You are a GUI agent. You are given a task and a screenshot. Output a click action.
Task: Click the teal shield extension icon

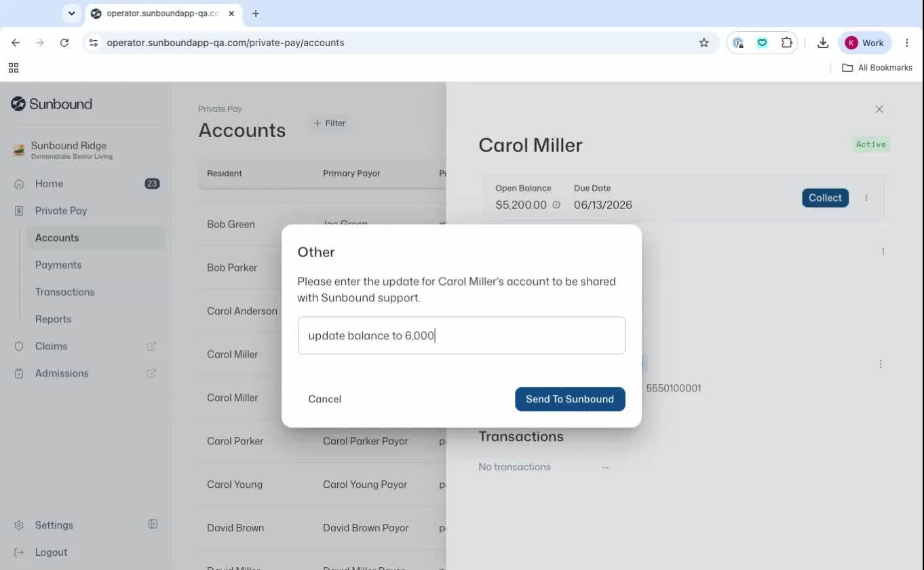pyautogui.click(x=762, y=43)
